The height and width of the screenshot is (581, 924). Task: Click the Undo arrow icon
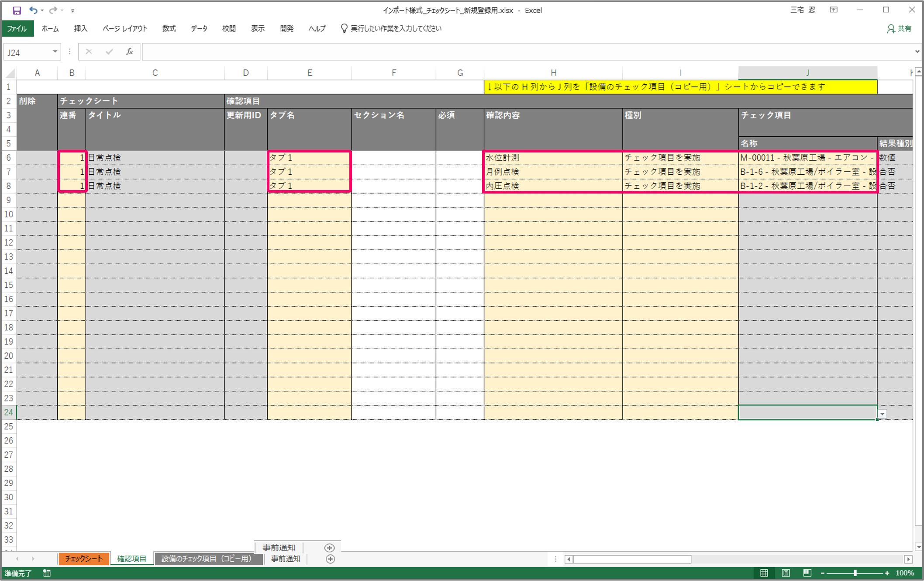33,10
